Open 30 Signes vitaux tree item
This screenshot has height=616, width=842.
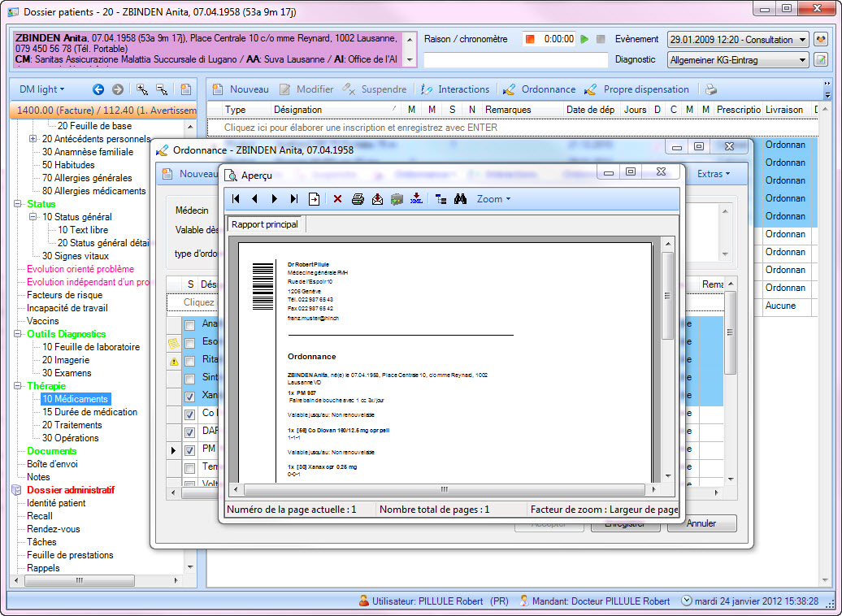75,256
